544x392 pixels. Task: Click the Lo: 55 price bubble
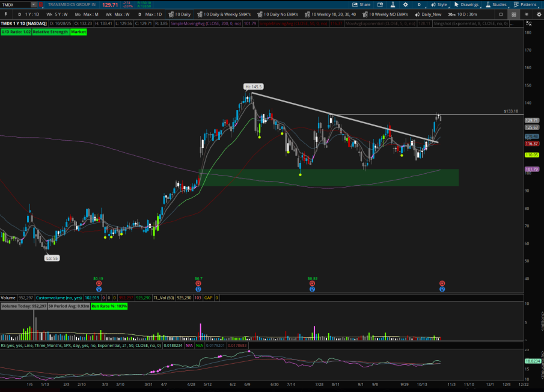(52, 258)
